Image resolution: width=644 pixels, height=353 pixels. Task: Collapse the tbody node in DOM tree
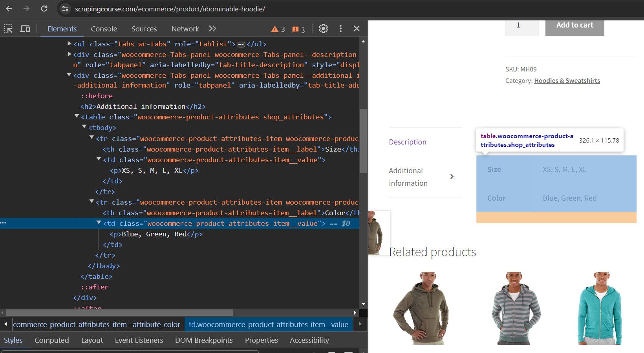(84, 127)
